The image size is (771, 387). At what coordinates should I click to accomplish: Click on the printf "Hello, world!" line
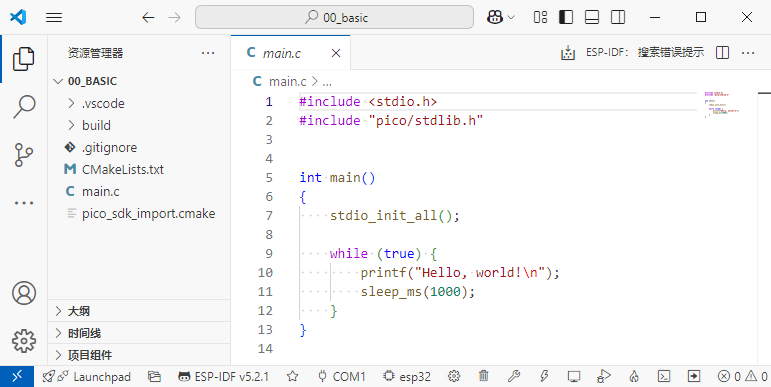coord(460,272)
